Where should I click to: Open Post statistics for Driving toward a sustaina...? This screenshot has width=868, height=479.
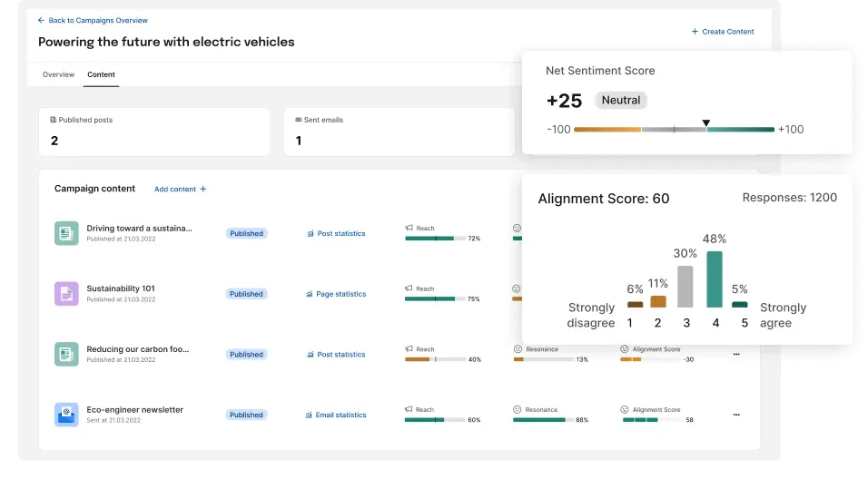point(336,233)
